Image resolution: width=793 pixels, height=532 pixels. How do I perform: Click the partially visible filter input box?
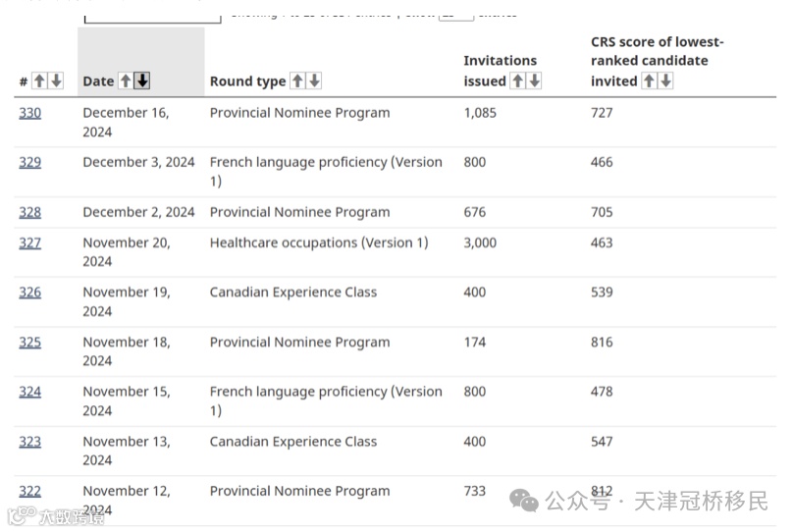click(152, 16)
